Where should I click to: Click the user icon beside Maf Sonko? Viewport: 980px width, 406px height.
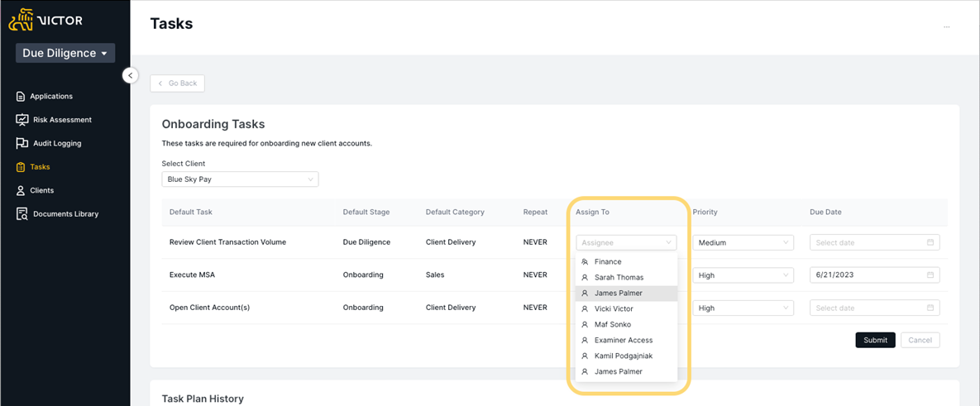585,325
